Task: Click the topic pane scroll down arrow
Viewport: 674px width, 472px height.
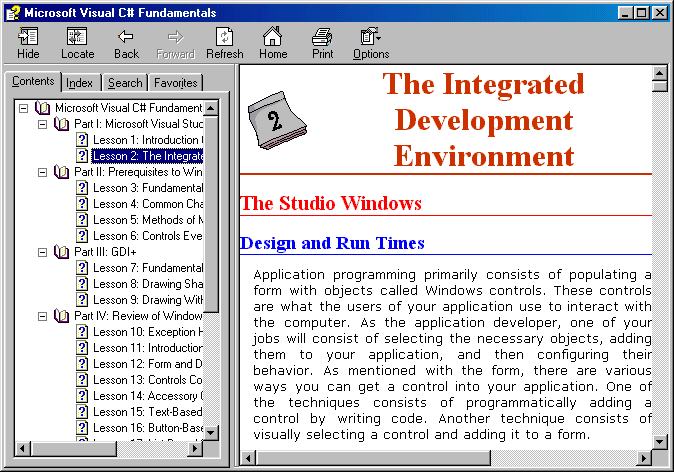Action: [659, 441]
